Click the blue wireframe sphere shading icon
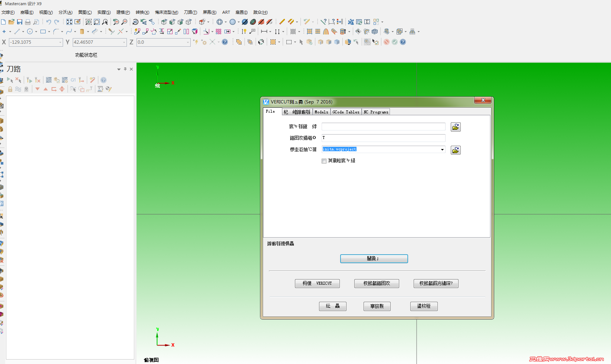 [x=220, y=22]
